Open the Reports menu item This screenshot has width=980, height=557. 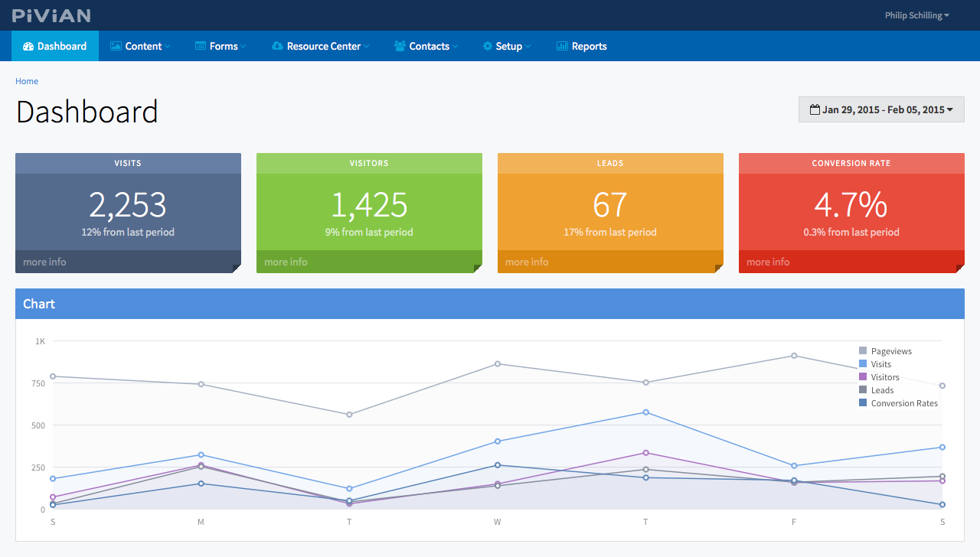point(581,47)
